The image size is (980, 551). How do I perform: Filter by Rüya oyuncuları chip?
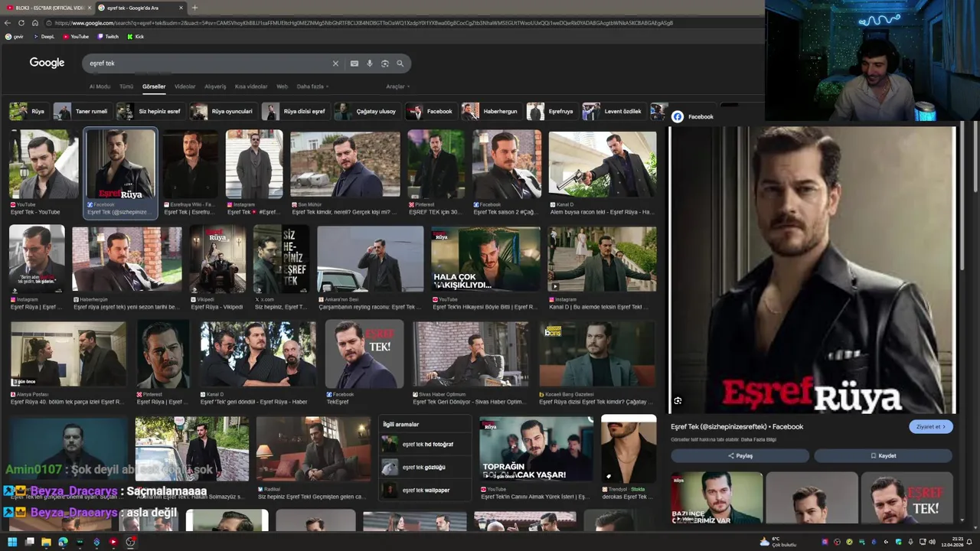pyautogui.click(x=222, y=111)
